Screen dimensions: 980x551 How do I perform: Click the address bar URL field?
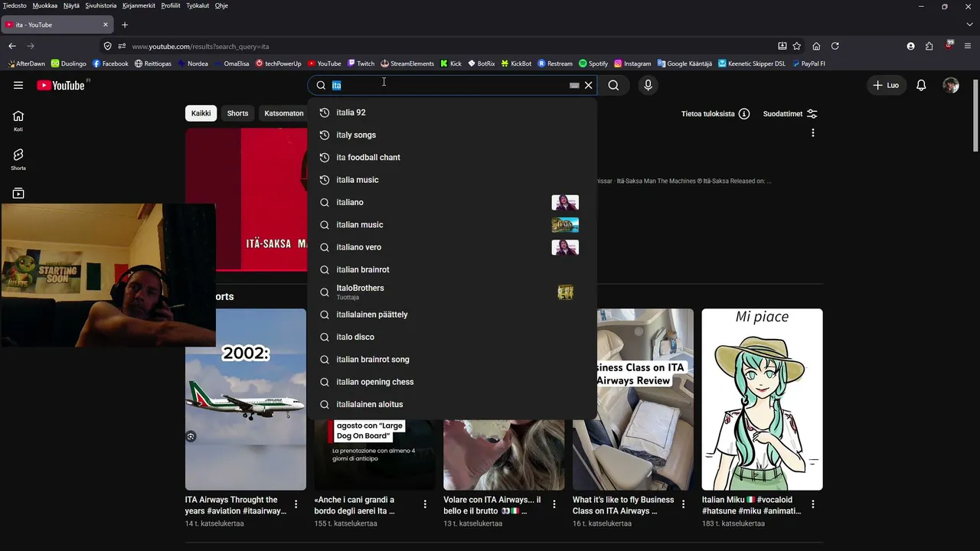[452, 46]
